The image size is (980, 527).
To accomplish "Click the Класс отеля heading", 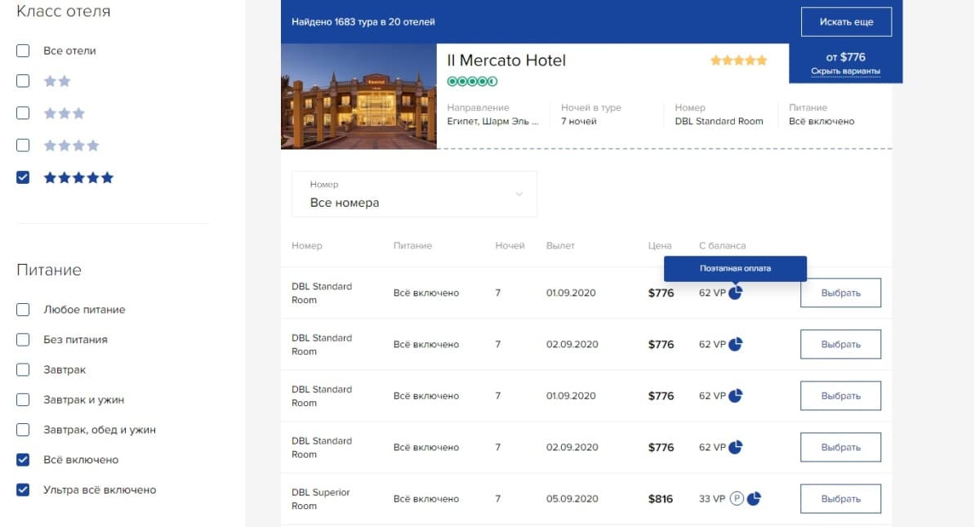I will (x=64, y=11).
